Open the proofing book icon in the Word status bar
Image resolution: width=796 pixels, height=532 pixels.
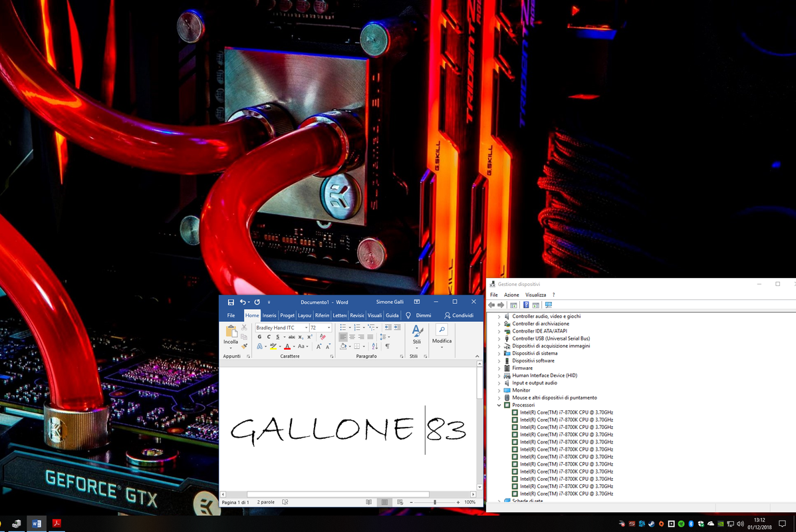coord(285,502)
